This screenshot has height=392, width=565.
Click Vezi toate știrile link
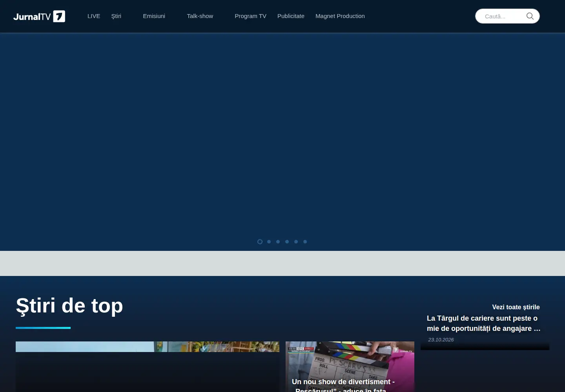(x=516, y=307)
